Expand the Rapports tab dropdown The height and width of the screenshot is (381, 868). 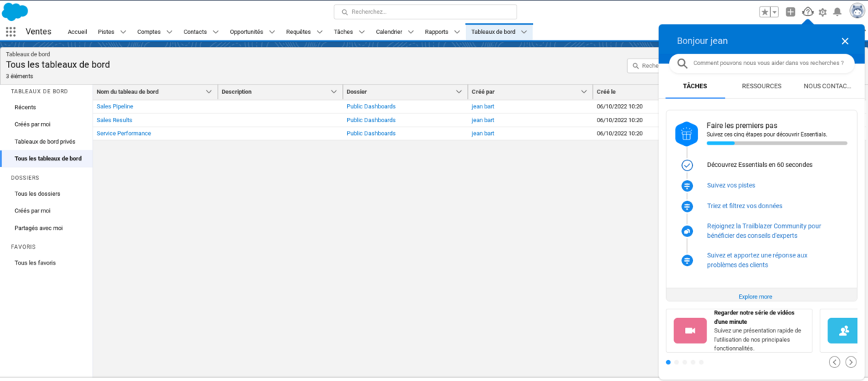tap(457, 32)
